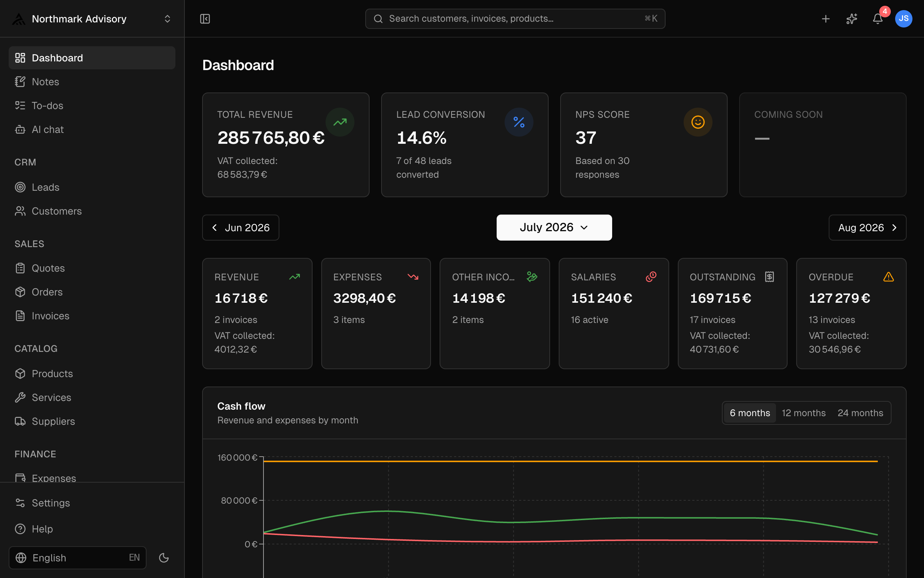Viewport: 924px width, 578px height.
Task: Click the Notes notebook icon in sidebar
Action: [20, 82]
